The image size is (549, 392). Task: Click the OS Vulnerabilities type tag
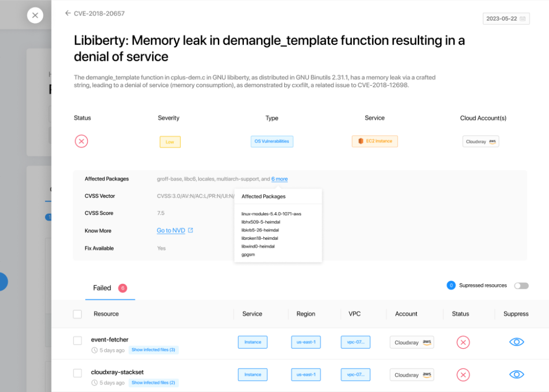point(272,141)
